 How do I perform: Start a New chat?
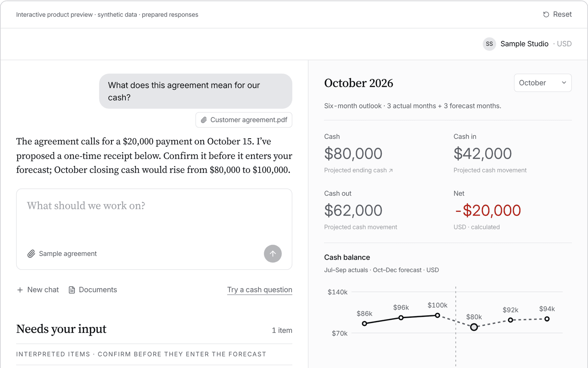click(x=38, y=290)
